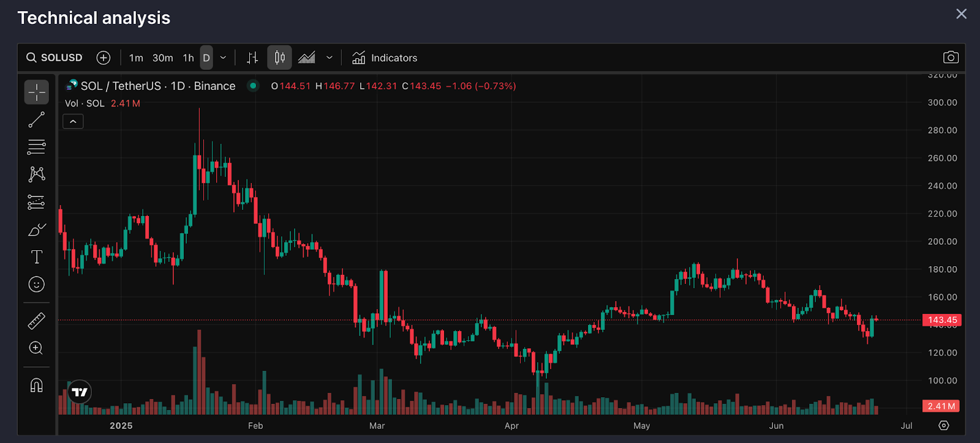Click the Vol · SOL indicator legend
The height and width of the screenshot is (443, 980).
click(x=85, y=103)
